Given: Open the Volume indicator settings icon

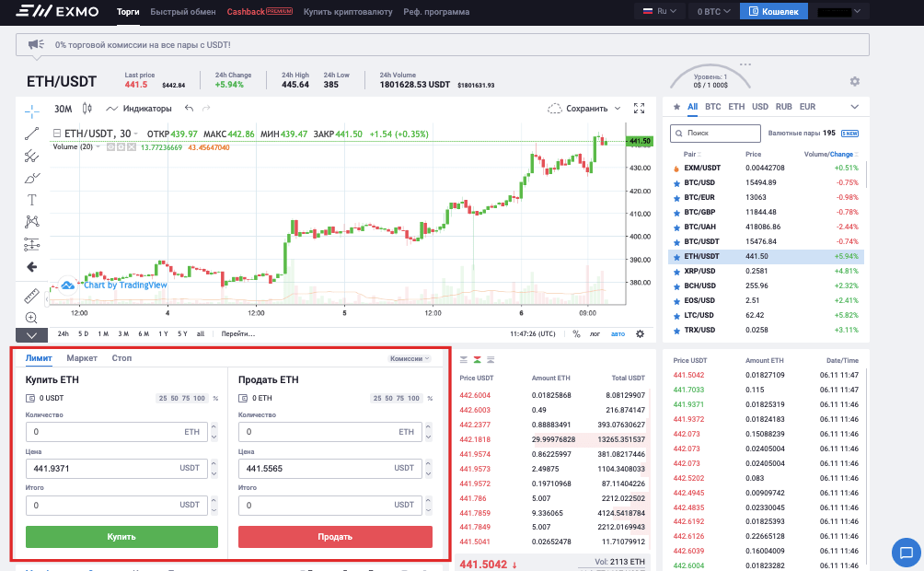Looking at the screenshot, I should [x=121, y=147].
